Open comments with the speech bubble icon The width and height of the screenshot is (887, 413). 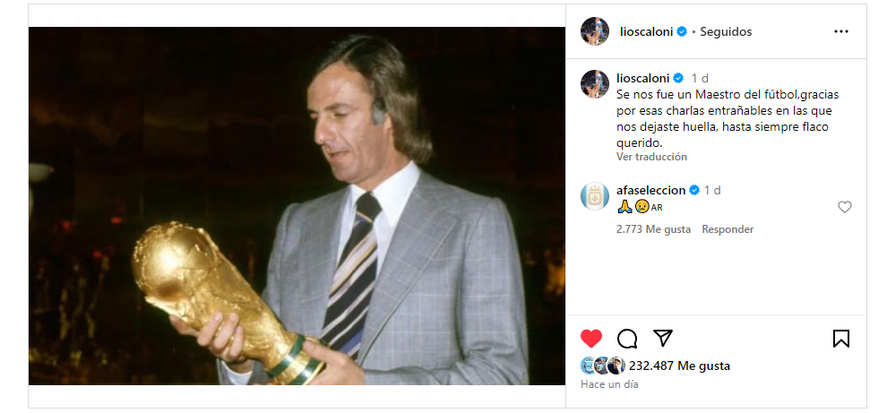(x=627, y=338)
